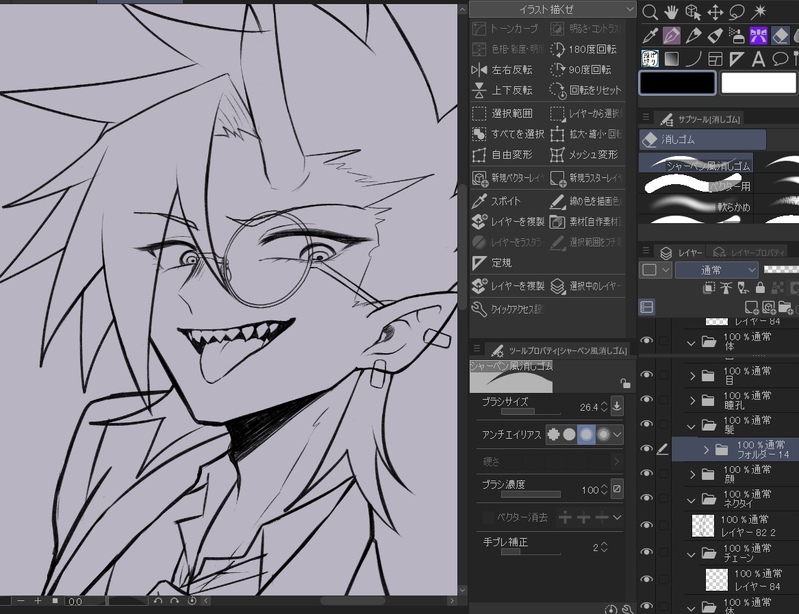Select the purple Decoration ribbon tool

coord(759,36)
